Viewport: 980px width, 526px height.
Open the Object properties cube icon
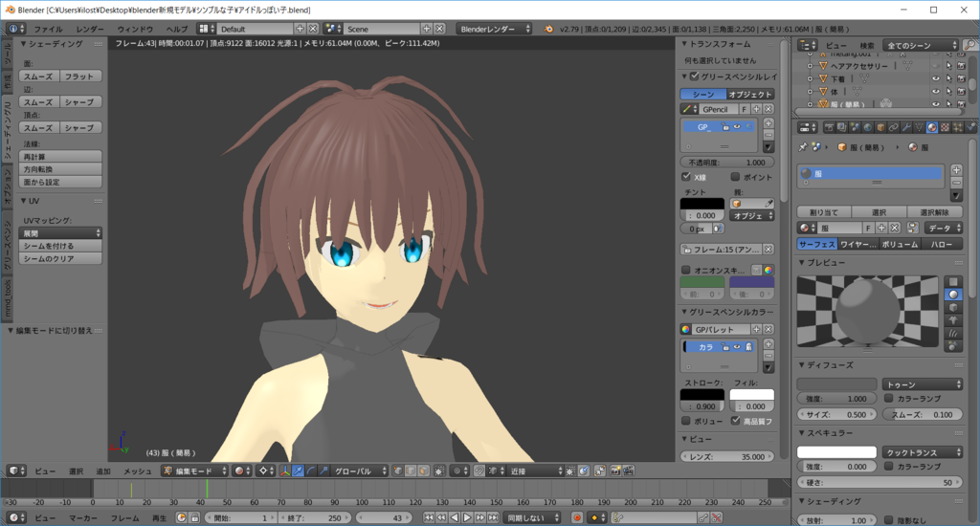[880, 127]
